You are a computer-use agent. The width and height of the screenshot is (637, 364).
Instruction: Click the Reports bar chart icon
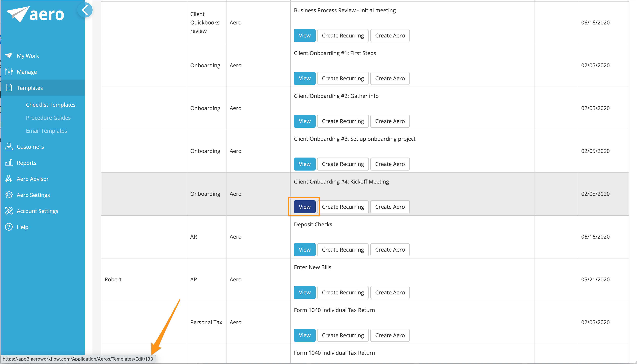coord(9,163)
